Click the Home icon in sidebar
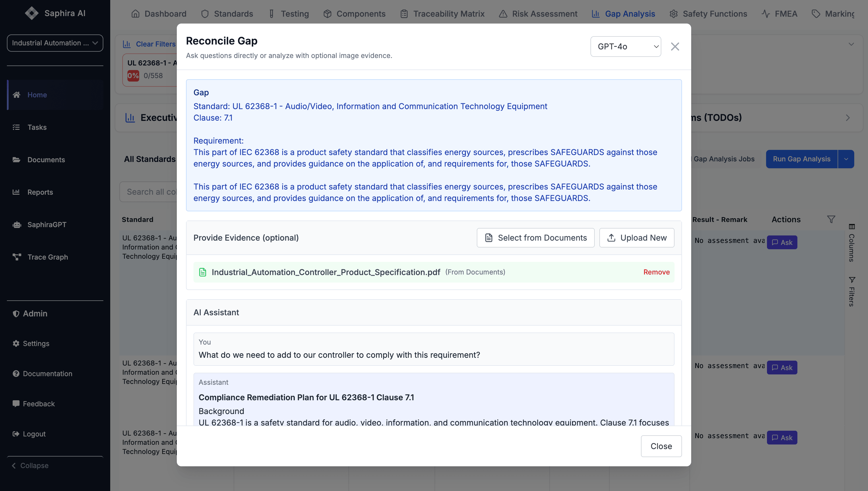This screenshot has height=491, width=868. (17, 95)
